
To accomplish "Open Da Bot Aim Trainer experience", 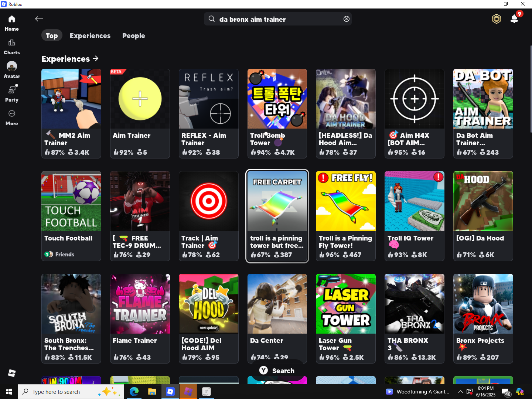I will 483,113.
